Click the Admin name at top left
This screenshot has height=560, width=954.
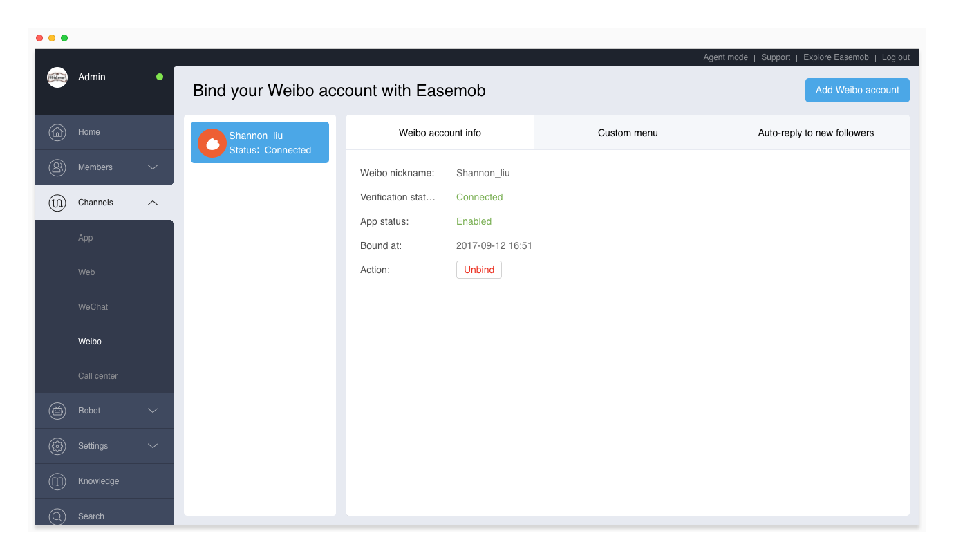coord(92,77)
